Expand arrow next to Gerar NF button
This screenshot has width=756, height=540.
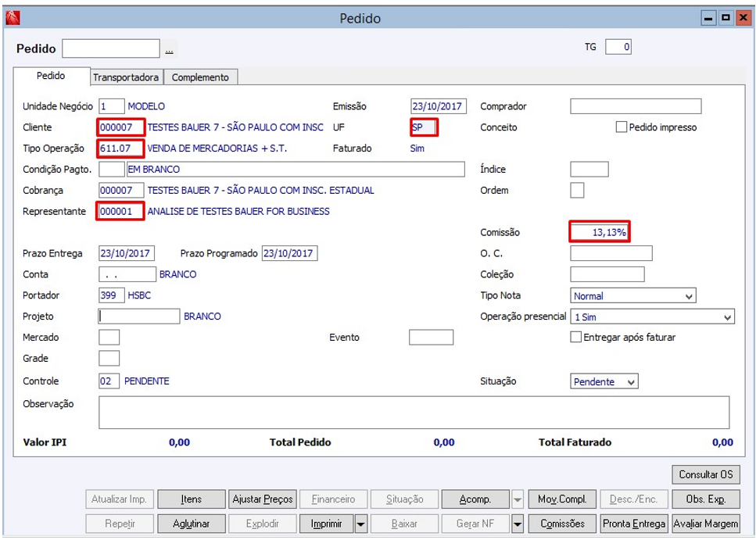tap(518, 524)
